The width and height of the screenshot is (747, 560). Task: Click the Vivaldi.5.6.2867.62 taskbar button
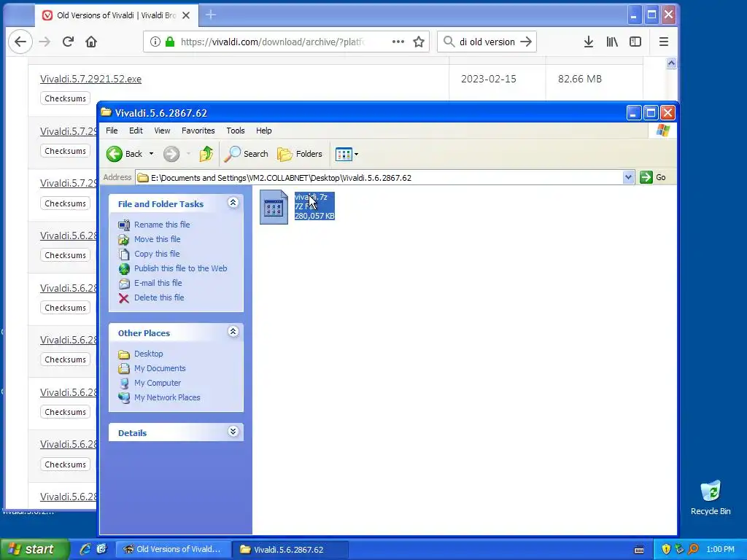click(290, 549)
